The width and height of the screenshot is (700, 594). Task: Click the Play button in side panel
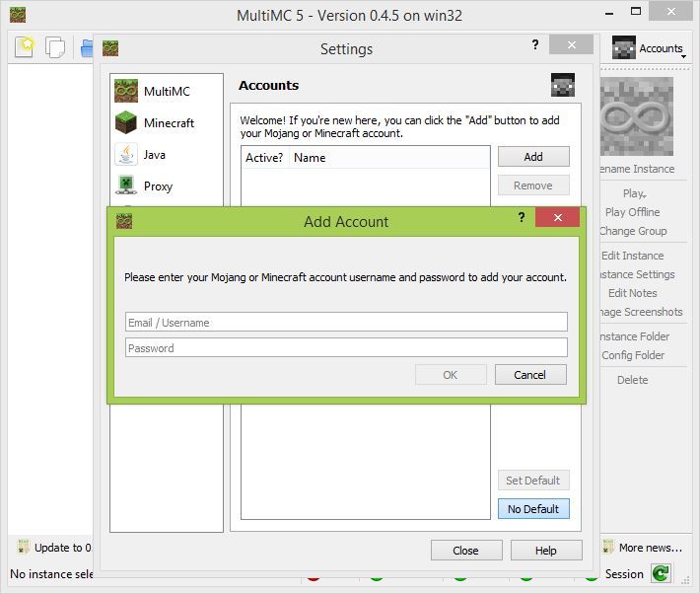[x=634, y=193]
